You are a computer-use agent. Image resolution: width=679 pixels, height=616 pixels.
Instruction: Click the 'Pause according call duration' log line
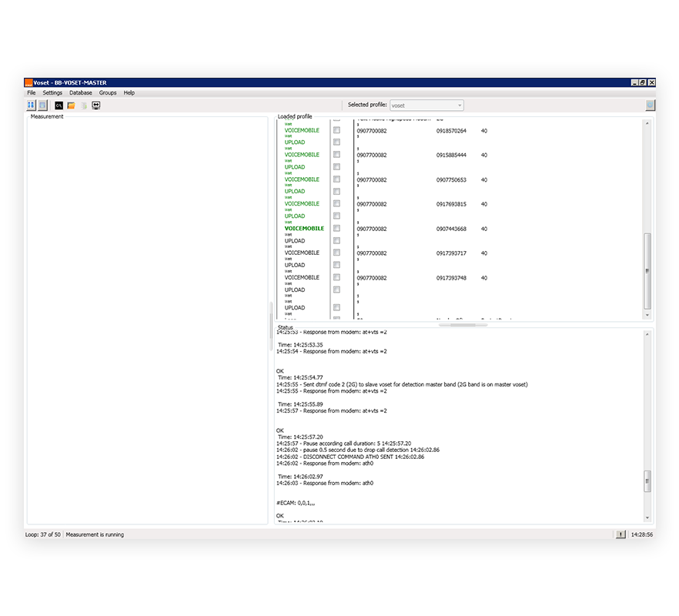(x=344, y=444)
